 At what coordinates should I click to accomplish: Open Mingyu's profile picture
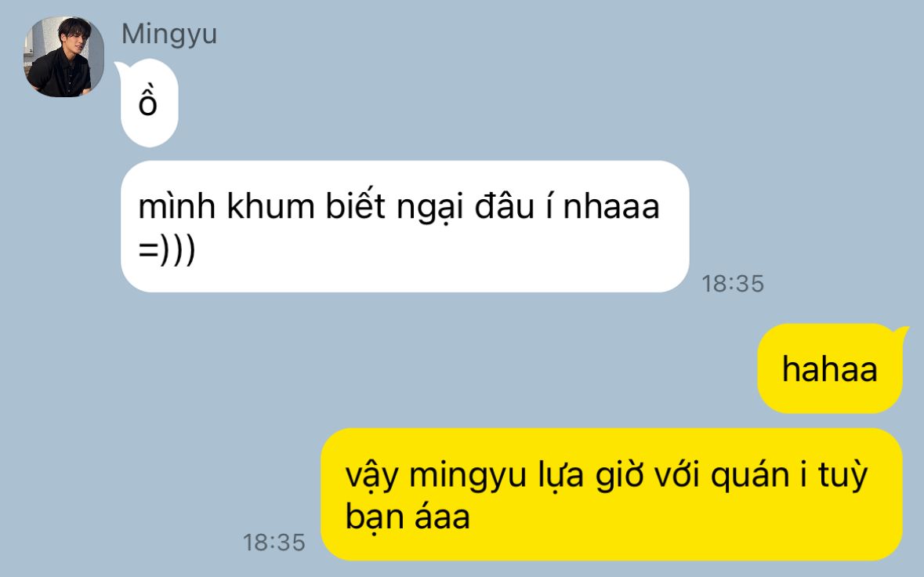point(63,56)
